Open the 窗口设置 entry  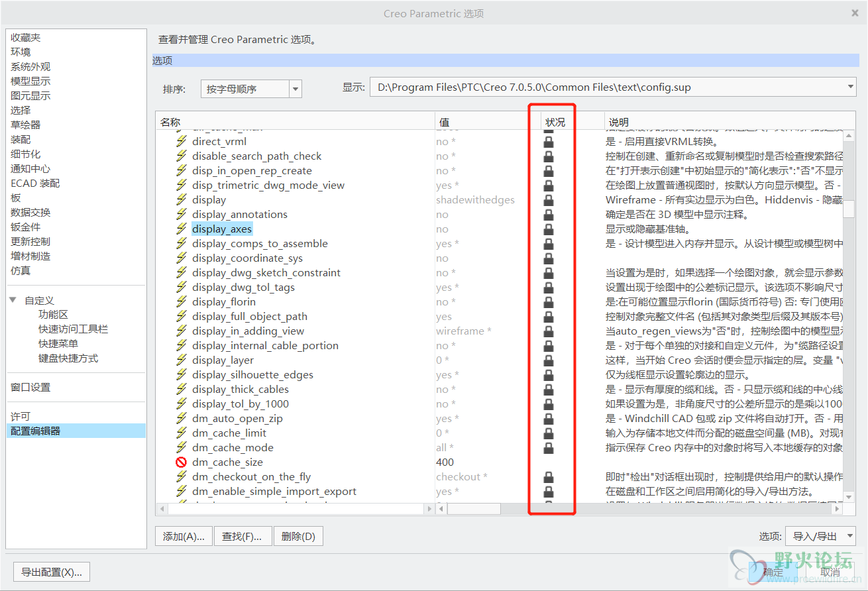click(30, 387)
